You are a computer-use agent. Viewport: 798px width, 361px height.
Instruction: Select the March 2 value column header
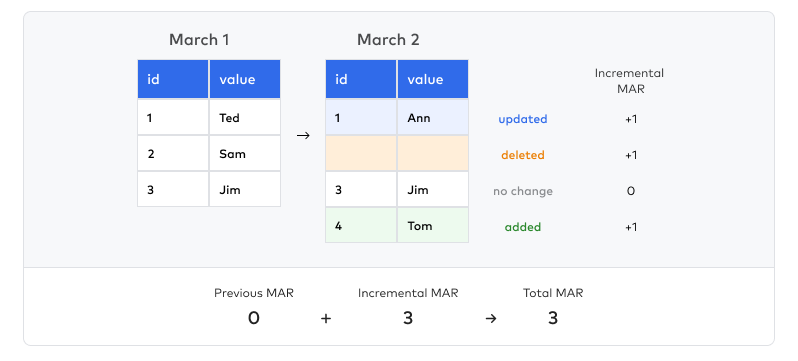pyautogui.click(x=433, y=79)
